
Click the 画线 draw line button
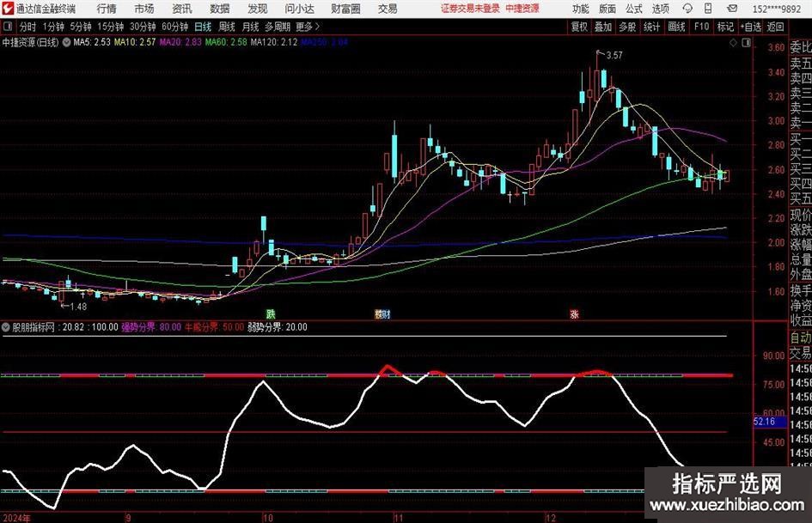click(x=676, y=27)
